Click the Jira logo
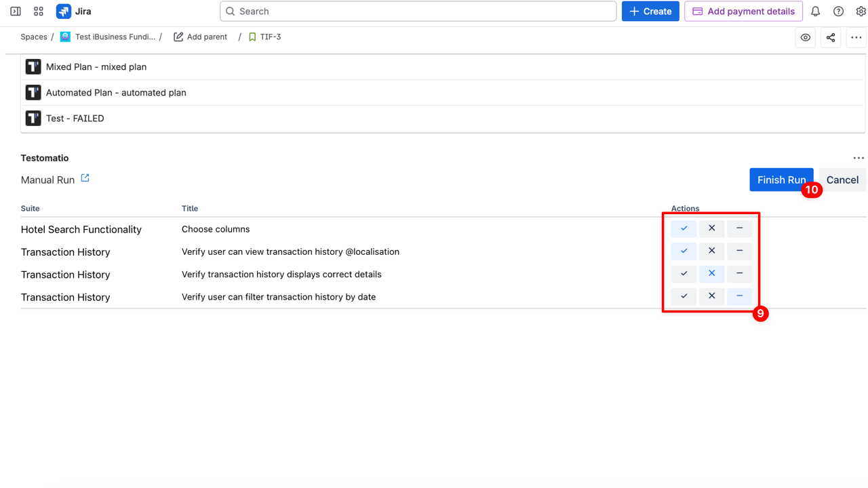Screen dimensions: 868x488 click(x=74, y=12)
